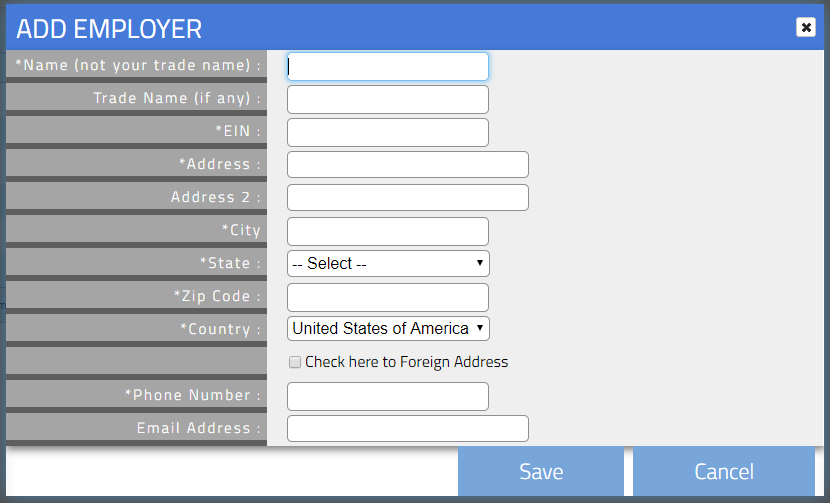Screen dimensions: 830x503
Task: Click the Cancel button
Action: click(x=724, y=471)
